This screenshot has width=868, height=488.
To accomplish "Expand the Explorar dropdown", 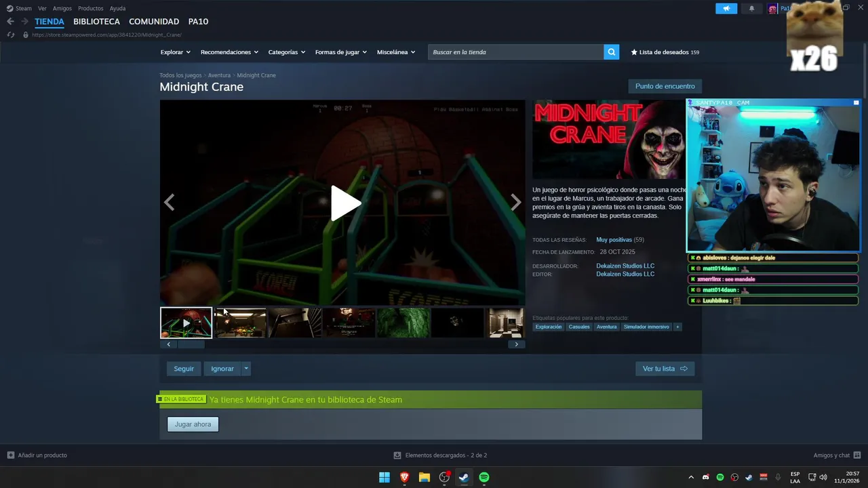I will [x=175, y=52].
